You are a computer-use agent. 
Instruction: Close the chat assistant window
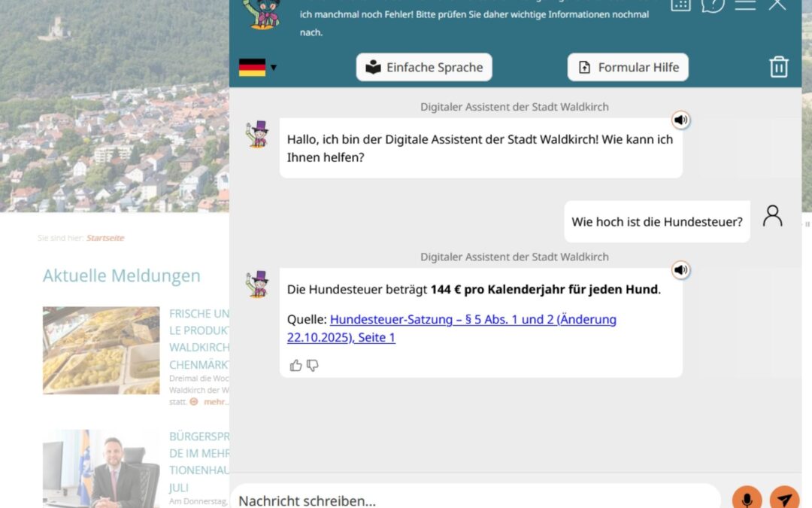click(777, 5)
